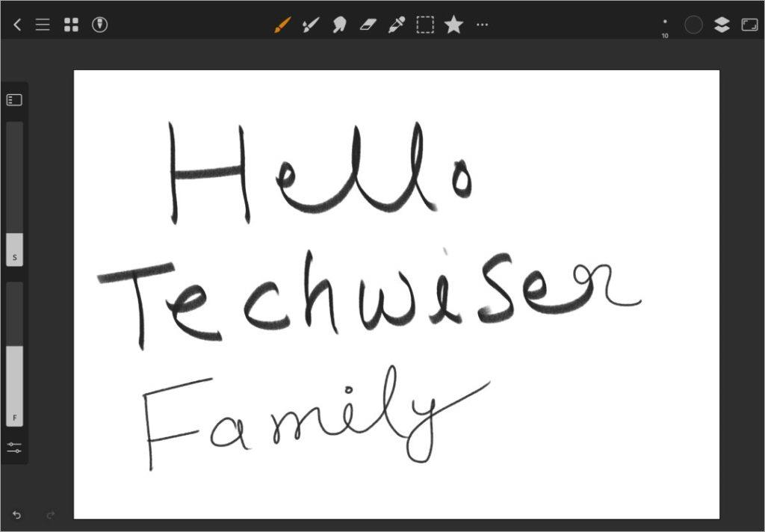Open the pen-in-circle stylus settings icon
765x532 pixels.
tap(99, 25)
